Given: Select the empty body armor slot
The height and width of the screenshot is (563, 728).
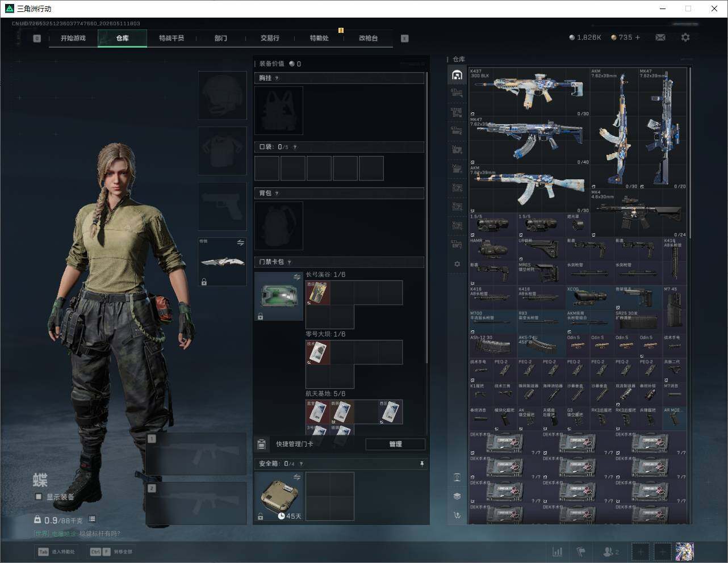Looking at the screenshot, I should [x=223, y=151].
